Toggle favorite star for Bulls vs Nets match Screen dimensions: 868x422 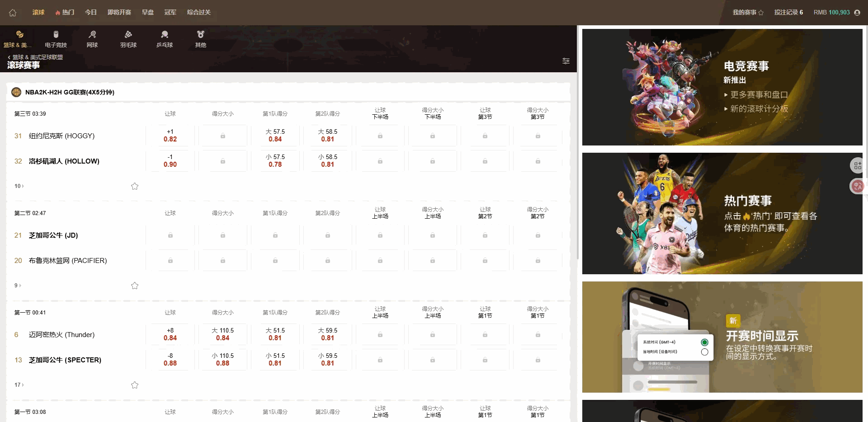(x=135, y=286)
